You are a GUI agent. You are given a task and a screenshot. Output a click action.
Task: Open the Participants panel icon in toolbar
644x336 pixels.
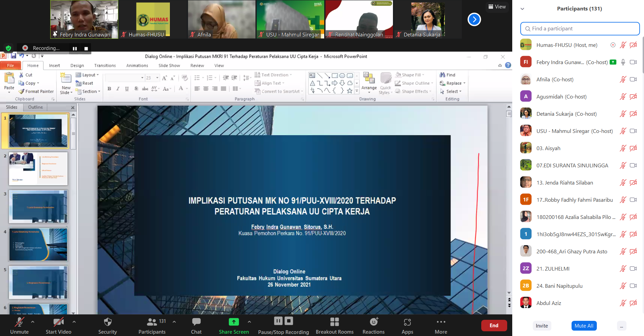click(x=152, y=322)
